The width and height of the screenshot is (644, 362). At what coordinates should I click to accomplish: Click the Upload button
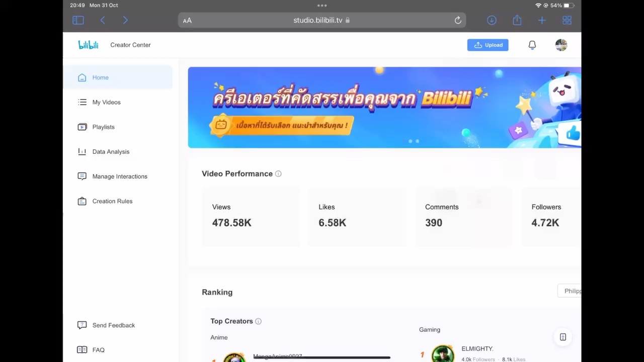[x=488, y=45]
